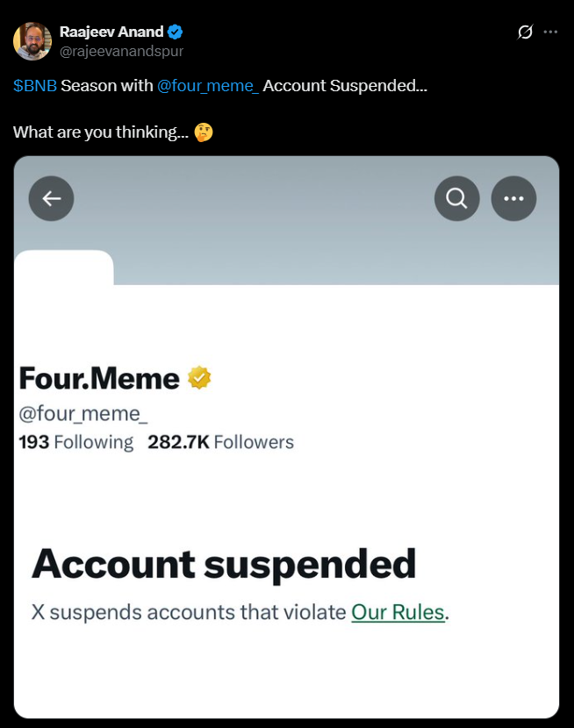
Task: Click the Raajeev Anand display name
Action: (111, 32)
